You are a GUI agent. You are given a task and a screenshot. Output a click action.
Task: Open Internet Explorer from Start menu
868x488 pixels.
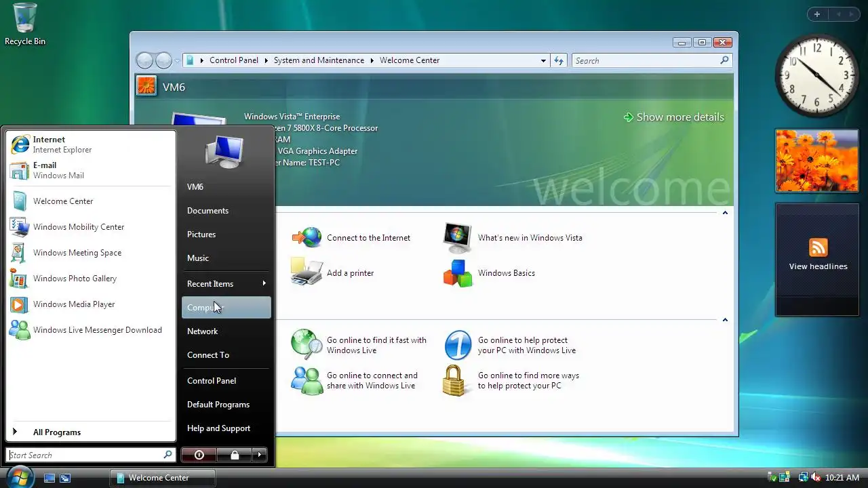tap(90, 144)
